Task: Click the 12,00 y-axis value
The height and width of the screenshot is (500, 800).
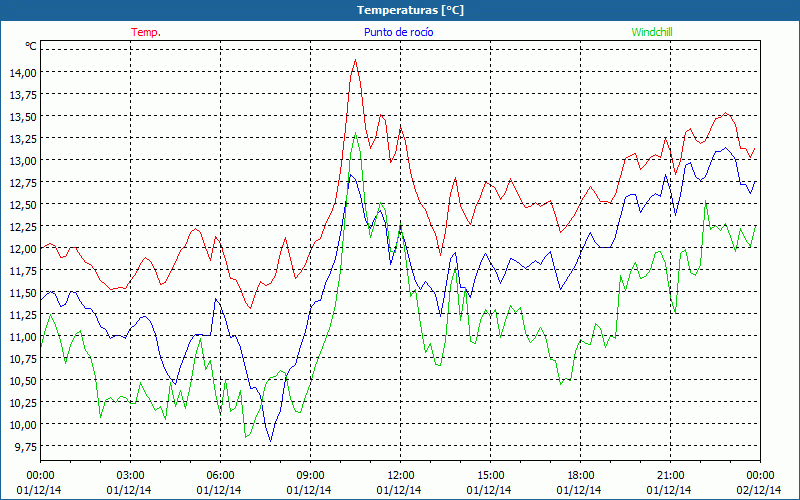Action: point(23,248)
